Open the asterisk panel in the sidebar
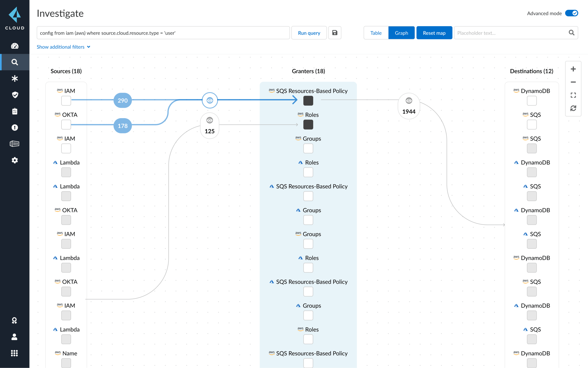The height and width of the screenshot is (368, 588). point(14,78)
